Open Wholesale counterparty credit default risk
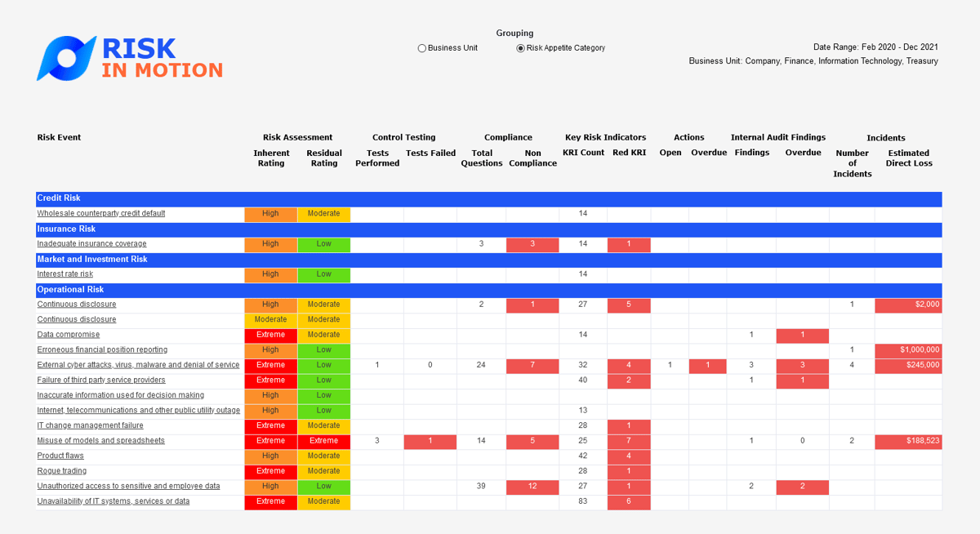Screen dimensions: 980x534 (x=101, y=214)
